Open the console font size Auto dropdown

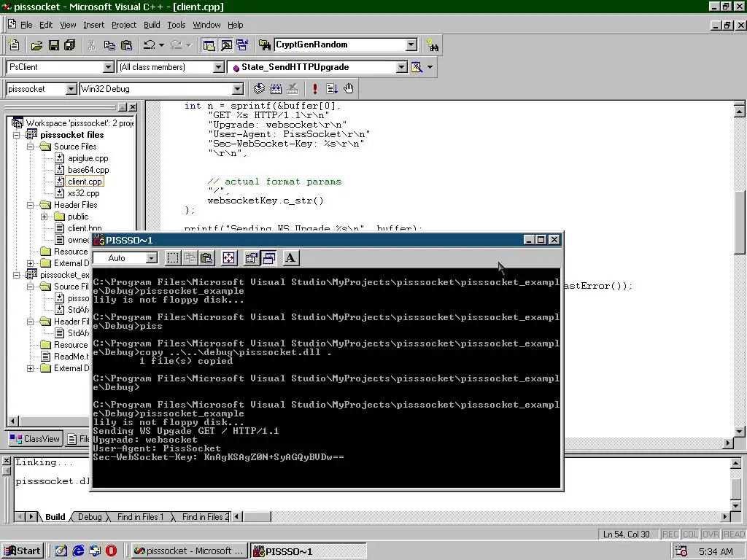tap(152, 258)
